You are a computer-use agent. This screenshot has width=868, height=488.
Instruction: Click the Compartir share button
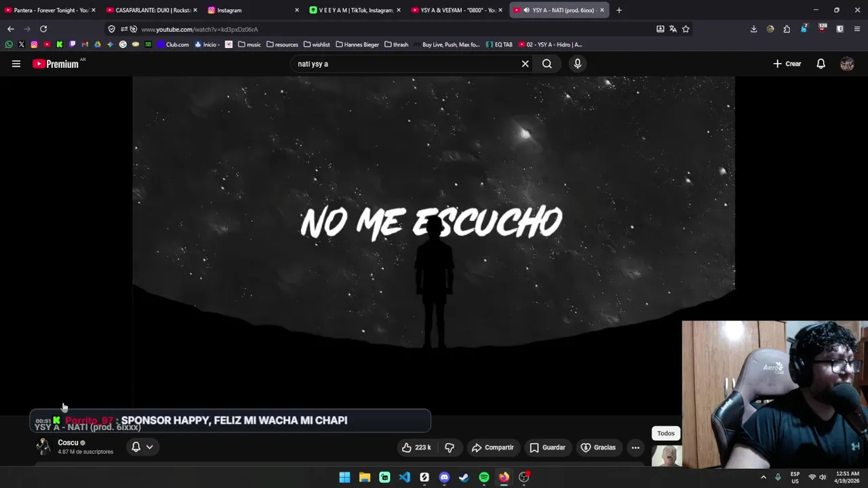[493, 447]
